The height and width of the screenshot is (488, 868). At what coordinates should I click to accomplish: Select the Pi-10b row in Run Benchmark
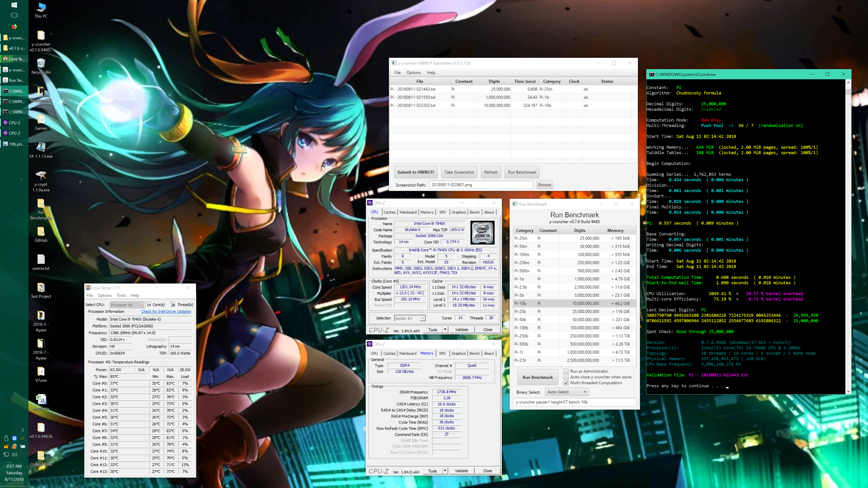574,303
